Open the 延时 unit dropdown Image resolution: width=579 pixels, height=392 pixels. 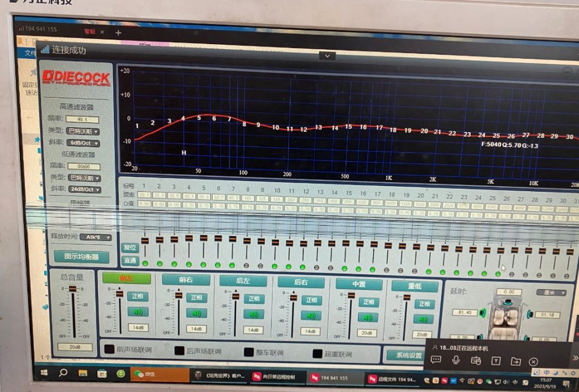[x=551, y=292]
